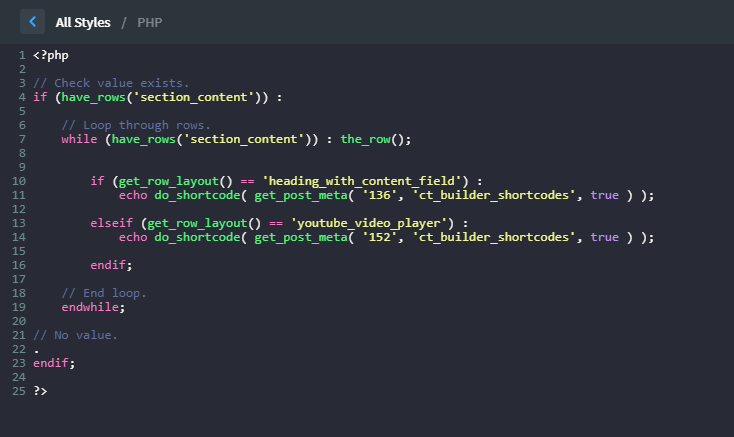734x437 pixels.
Task: Open the All Styles breadcrumb
Action: (x=83, y=22)
